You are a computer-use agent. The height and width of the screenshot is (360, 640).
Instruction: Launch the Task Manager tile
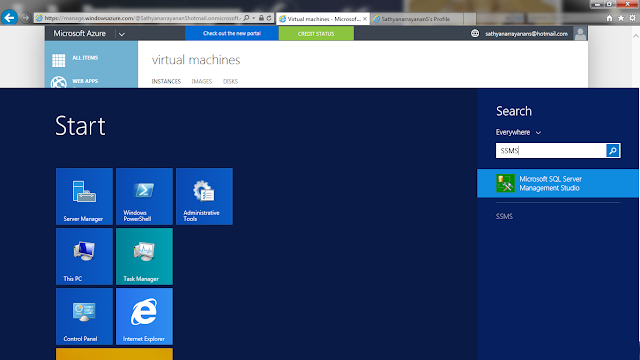coord(144,256)
